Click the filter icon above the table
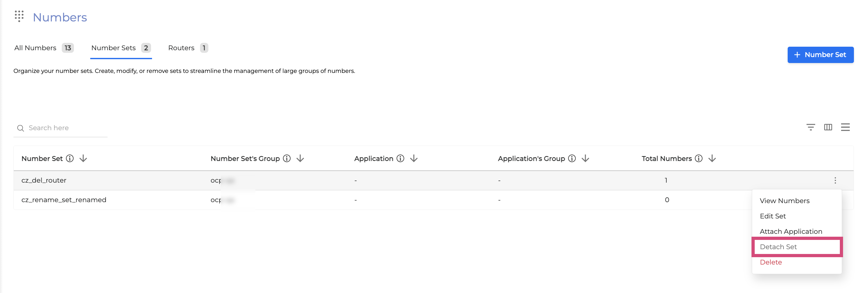This screenshot has width=868, height=293. pos(810,127)
